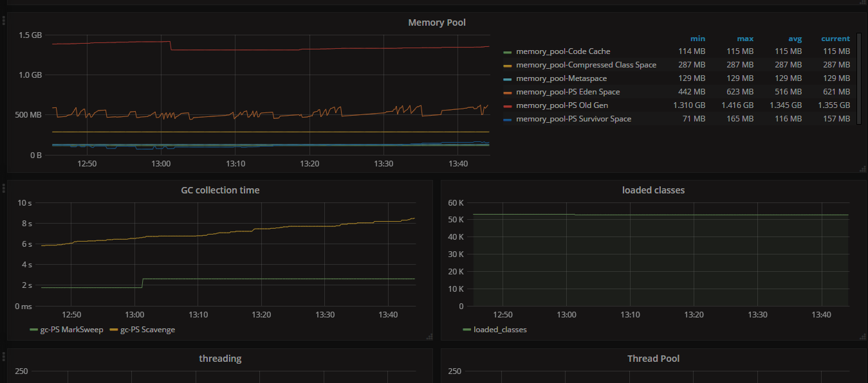Image resolution: width=868 pixels, height=383 pixels.
Task: Open the loaded classes panel title menu
Action: tap(653, 190)
